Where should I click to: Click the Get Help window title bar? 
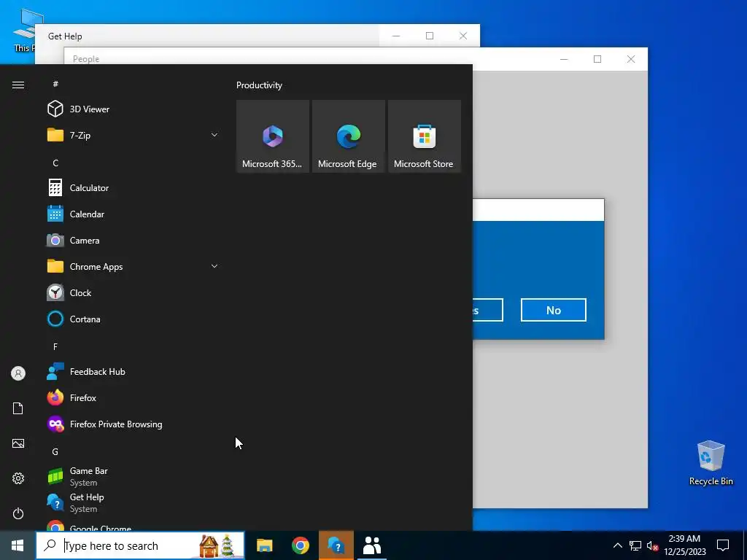tap(207, 36)
